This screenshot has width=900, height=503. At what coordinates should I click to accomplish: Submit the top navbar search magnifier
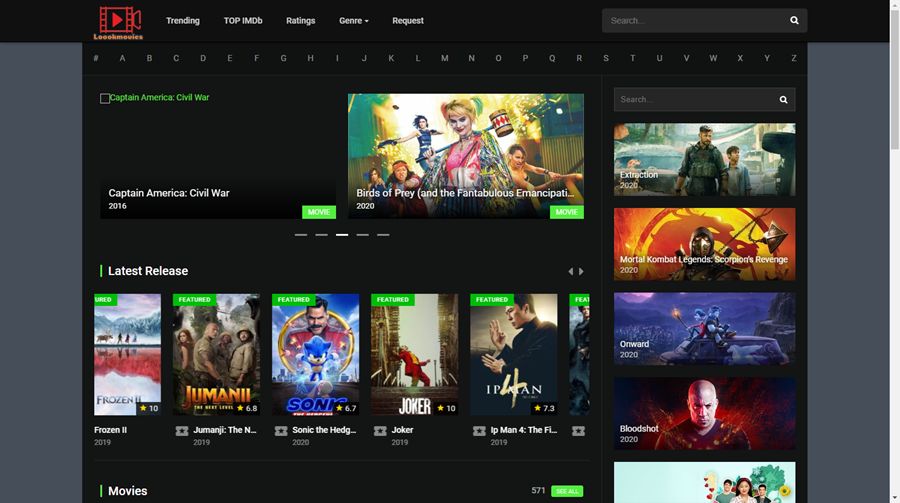point(794,21)
